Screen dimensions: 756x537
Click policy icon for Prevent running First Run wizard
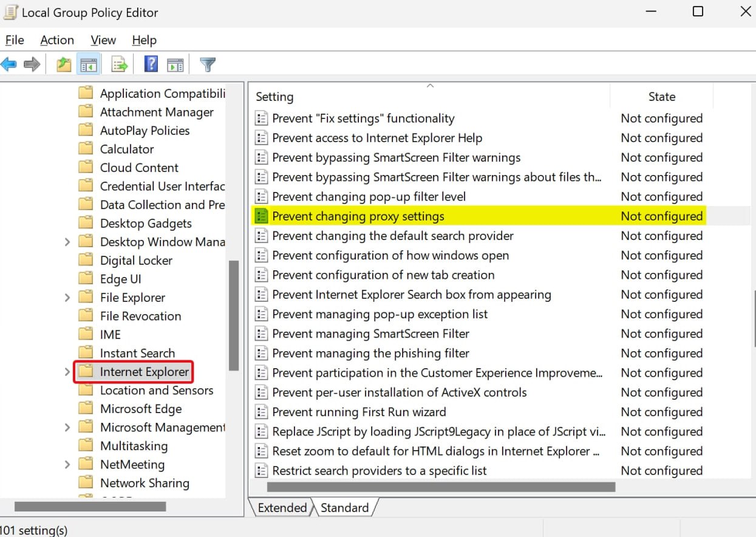261,412
